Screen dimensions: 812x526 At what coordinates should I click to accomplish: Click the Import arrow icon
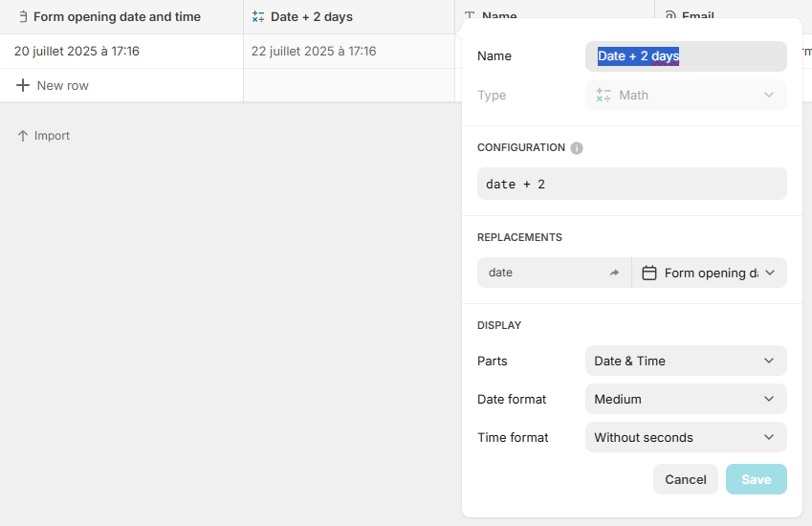(x=23, y=136)
